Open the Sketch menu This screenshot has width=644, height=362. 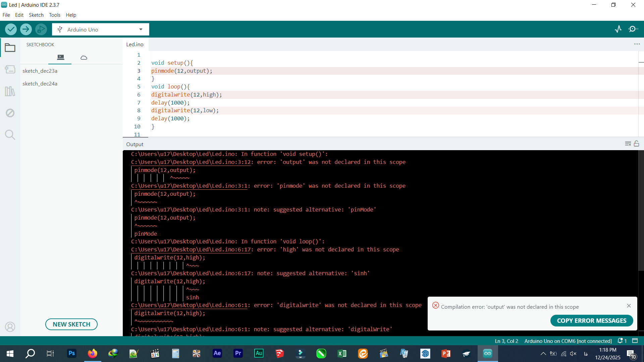(x=36, y=15)
